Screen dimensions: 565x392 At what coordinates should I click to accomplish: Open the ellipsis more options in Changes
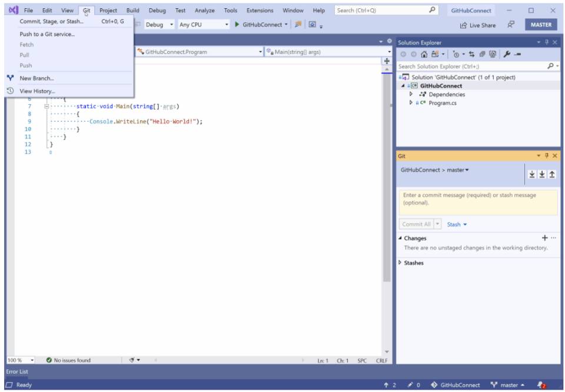tap(553, 238)
